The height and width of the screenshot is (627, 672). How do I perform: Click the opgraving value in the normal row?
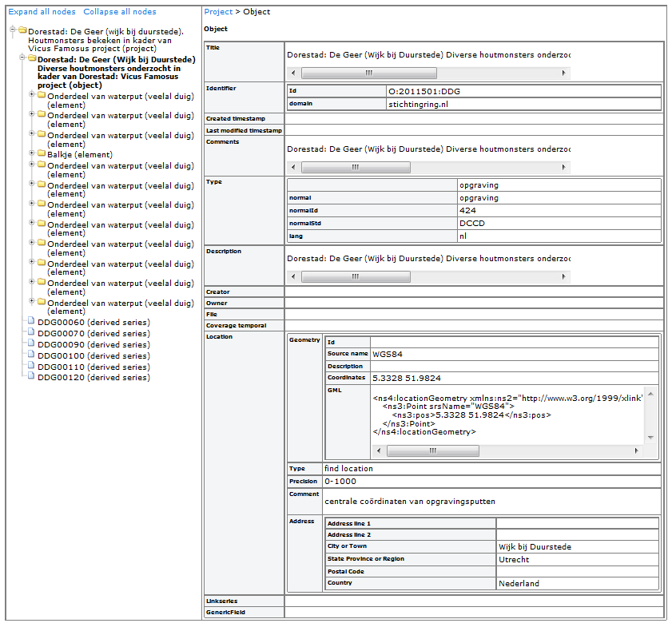click(479, 198)
